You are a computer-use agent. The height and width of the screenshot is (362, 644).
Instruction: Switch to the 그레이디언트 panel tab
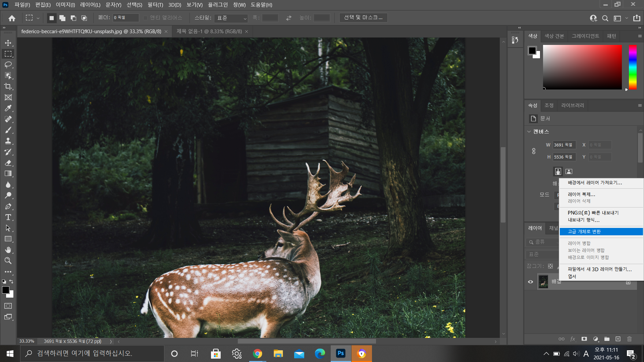click(585, 36)
